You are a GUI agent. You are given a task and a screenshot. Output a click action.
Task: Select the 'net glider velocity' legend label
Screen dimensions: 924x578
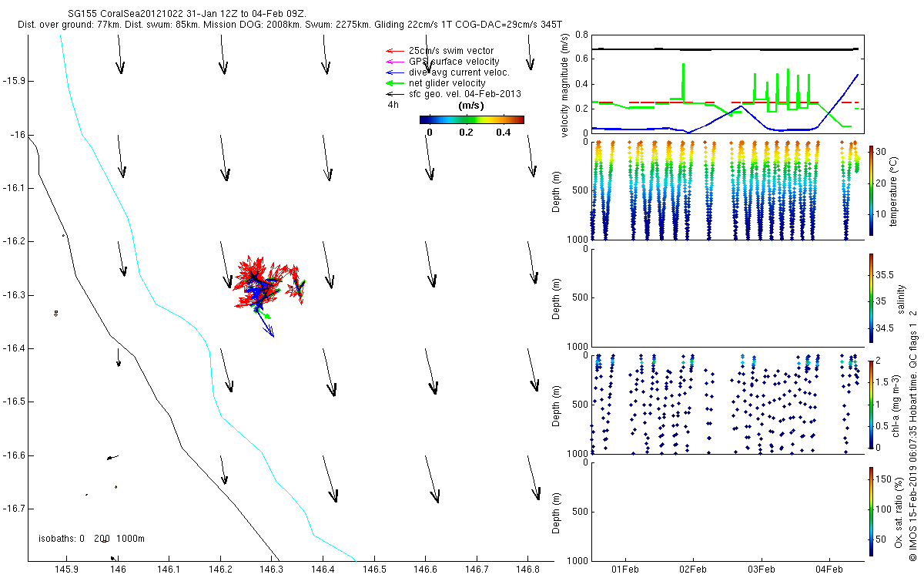[x=447, y=83]
